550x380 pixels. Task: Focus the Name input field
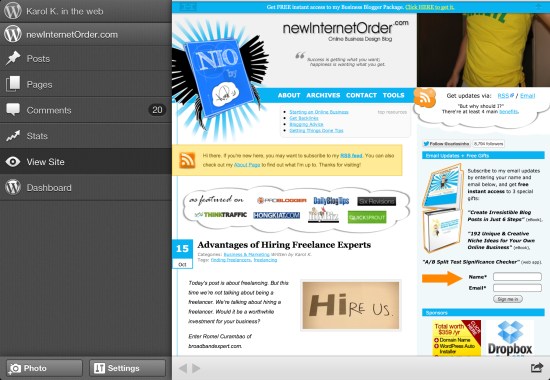pyautogui.click(x=517, y=277)
